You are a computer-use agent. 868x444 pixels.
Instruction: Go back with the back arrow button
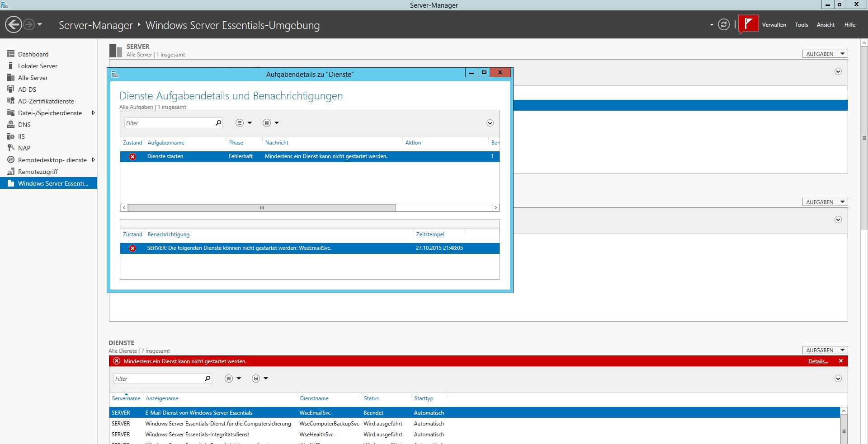coord(14,24)
